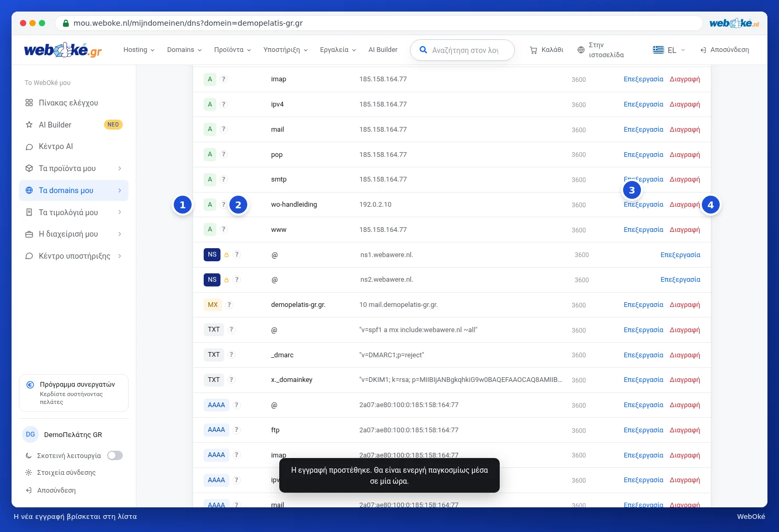This screenshot has height=532, width=779.
Task: Click the Αποσύνδεση icon in the top bar
Action: click(x=703, y=50)
